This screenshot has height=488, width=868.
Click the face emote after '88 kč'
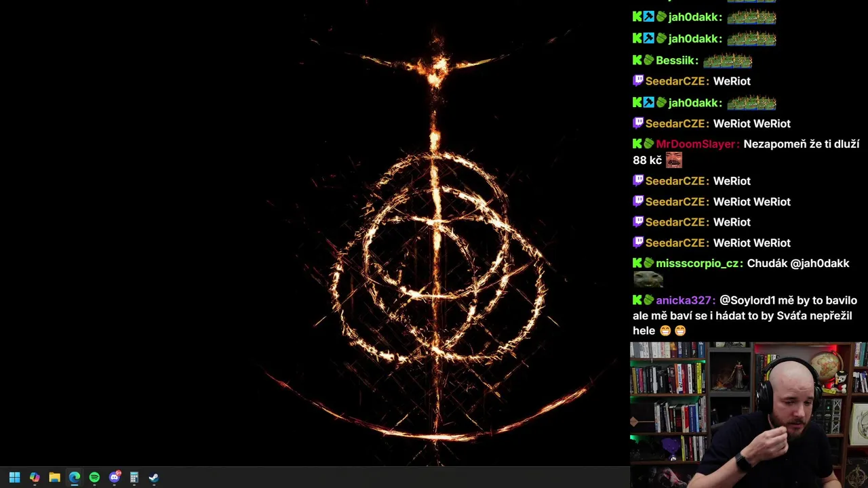tap(674, 160)
